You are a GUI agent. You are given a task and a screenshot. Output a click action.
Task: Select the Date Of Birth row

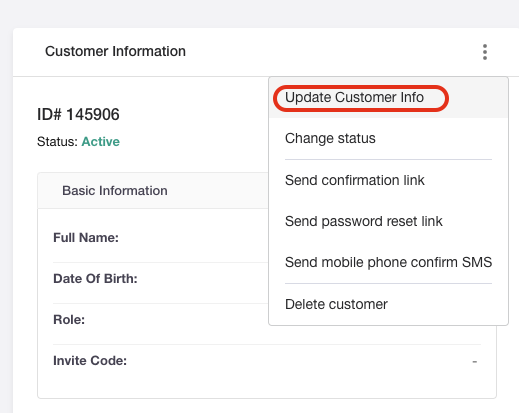[x=160, y=279]
